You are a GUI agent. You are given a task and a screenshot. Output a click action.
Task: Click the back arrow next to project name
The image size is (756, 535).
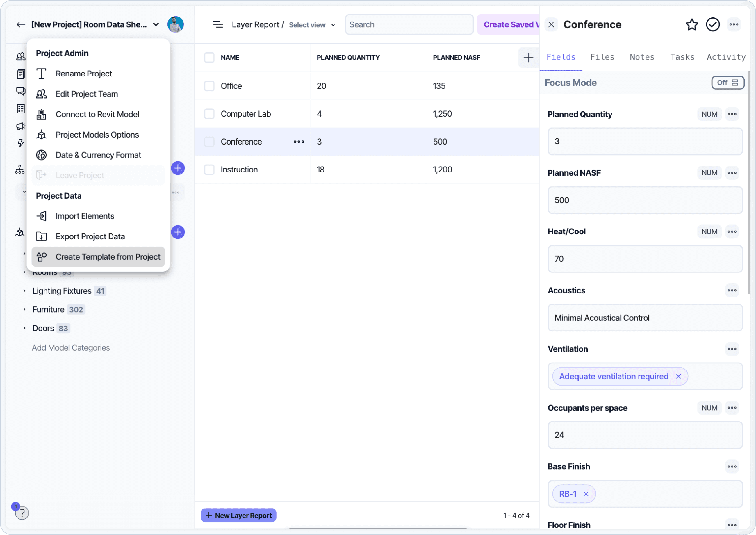click(21, 25)
